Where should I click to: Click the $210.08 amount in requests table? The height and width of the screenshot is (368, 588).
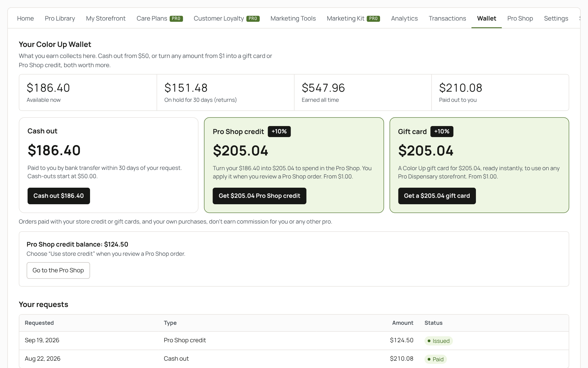[x=401, y=359]
